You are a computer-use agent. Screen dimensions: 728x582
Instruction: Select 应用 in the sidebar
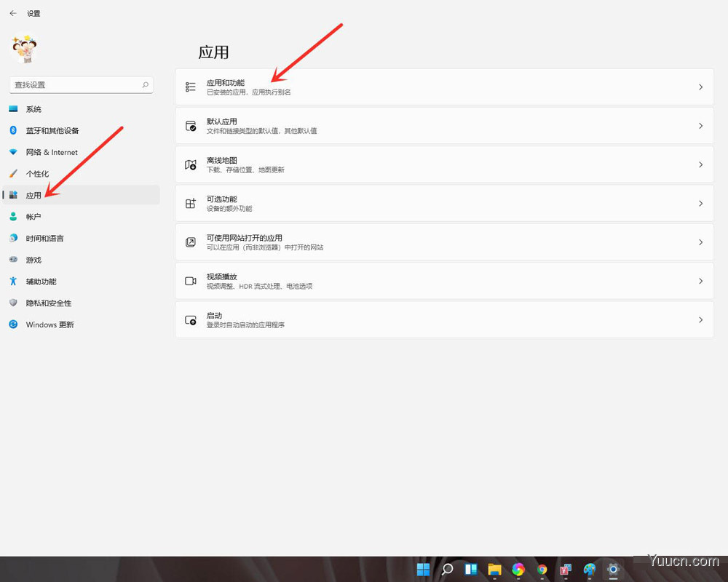point(82,195)
